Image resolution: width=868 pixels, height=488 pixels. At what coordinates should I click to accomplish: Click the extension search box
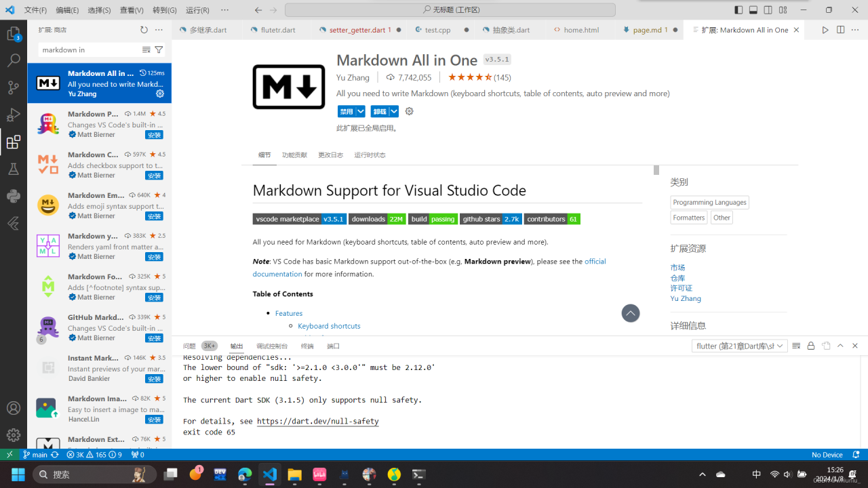(x=90, y=50)
